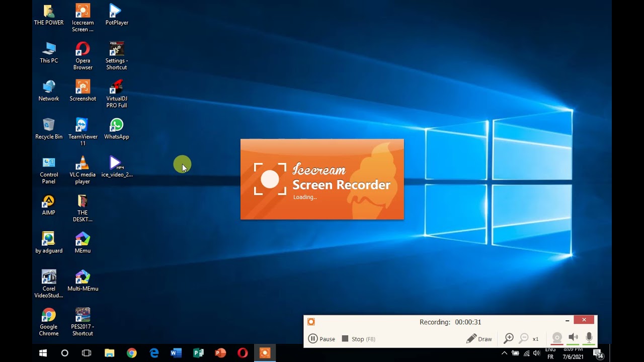Open the clock showing 7/6/2021
The height and width of the screenshot is (362, 644).
point(573,353)
